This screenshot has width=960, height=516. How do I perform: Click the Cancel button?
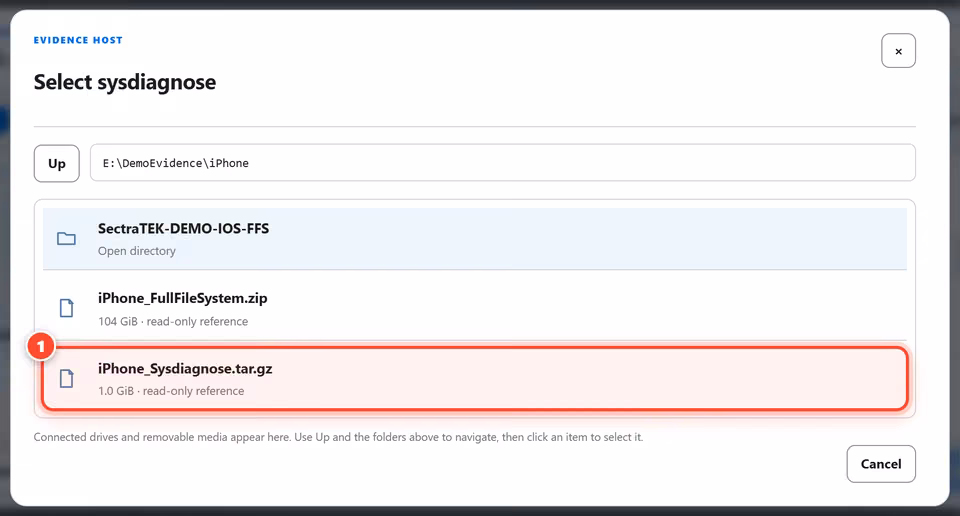(x=881, y=464)
